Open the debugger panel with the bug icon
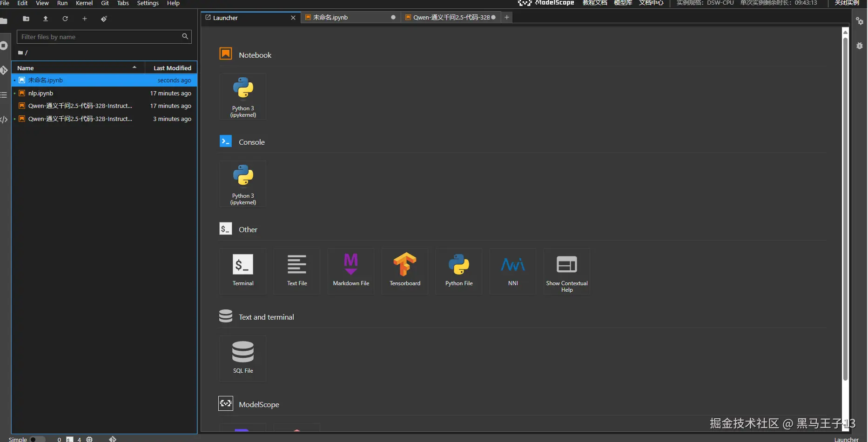 (860, 46)
